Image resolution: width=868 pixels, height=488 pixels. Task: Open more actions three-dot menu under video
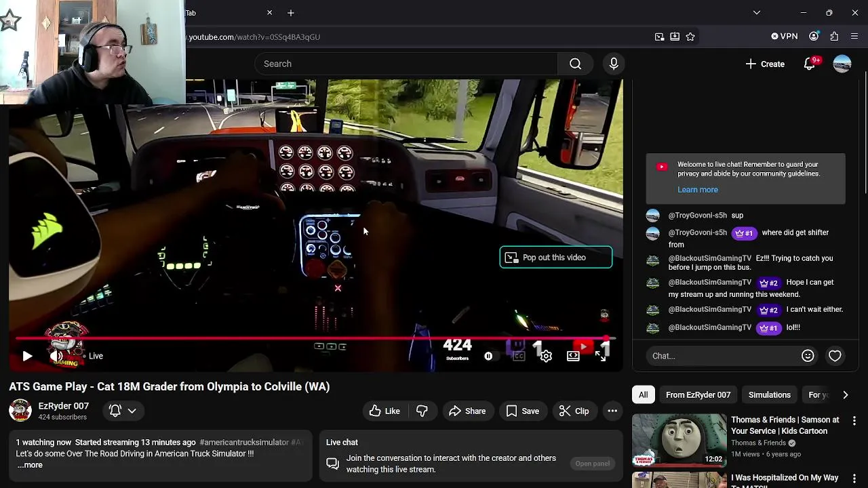click(612, 411)
